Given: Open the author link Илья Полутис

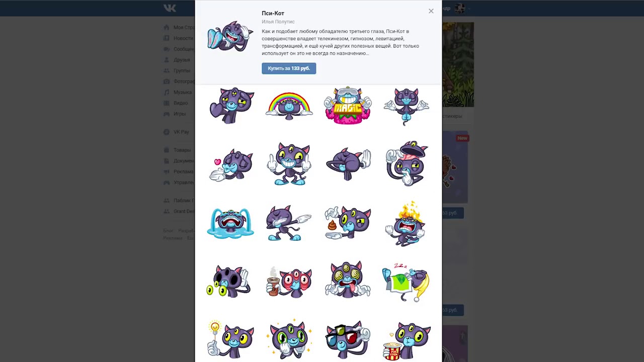Looking at the screenshot, I should (278, 22).
